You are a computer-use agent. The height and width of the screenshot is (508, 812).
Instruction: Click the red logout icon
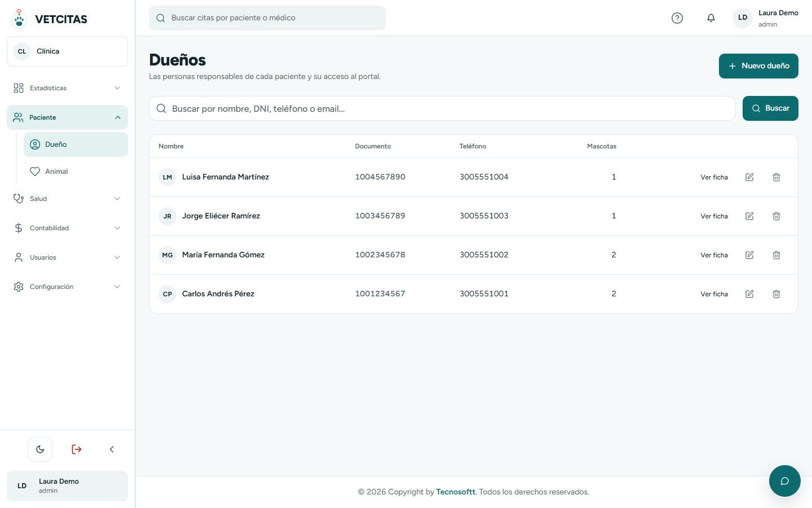pyautogui.click(x=77, y=449)
